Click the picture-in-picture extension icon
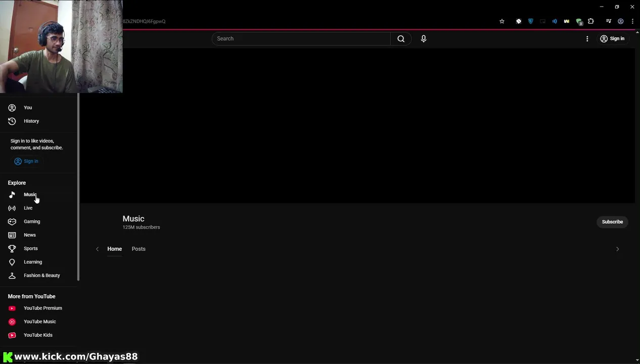Viewport: 640px width, 364px height. tap(542, 21)
